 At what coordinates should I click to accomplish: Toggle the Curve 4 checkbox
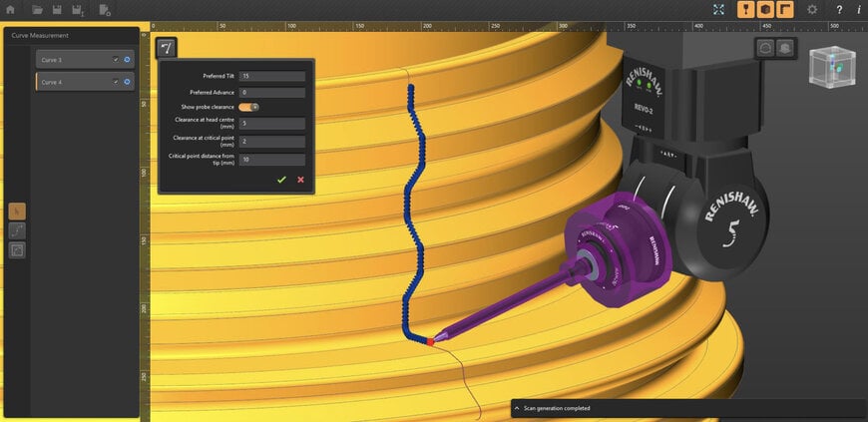115,82
